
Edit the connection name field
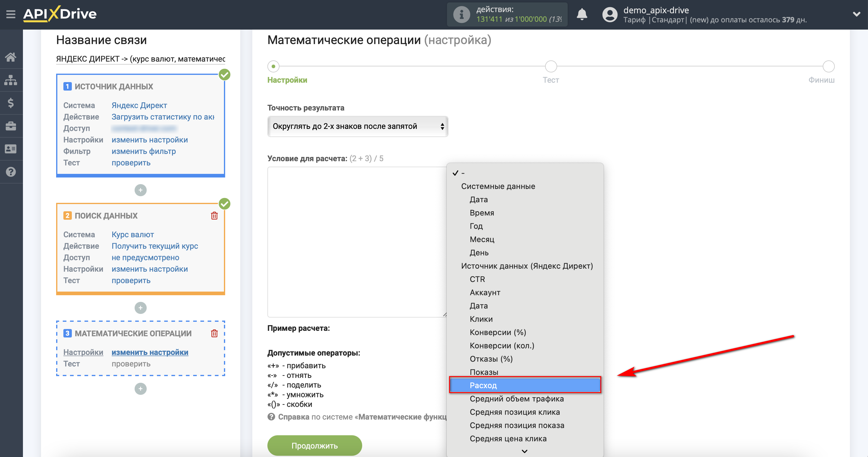coord(141,59)
